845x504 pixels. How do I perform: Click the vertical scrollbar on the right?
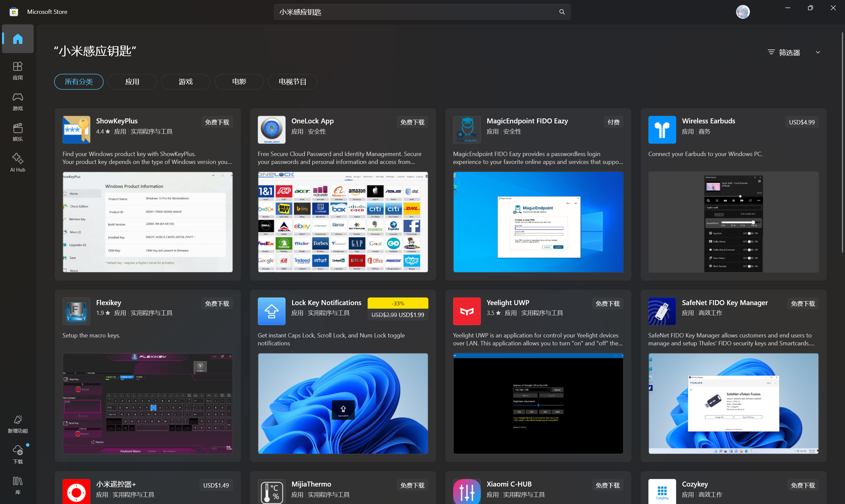(842, 142)
